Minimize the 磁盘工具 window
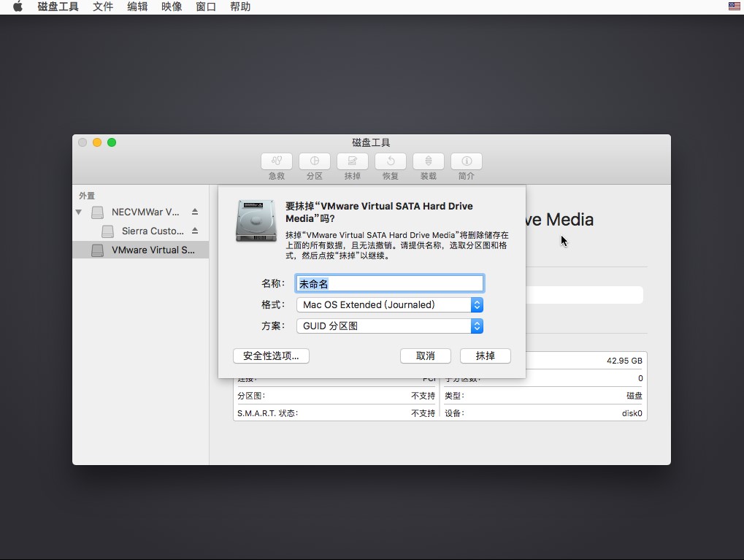This screenshot has height=560, width=744. click(97, 142)
